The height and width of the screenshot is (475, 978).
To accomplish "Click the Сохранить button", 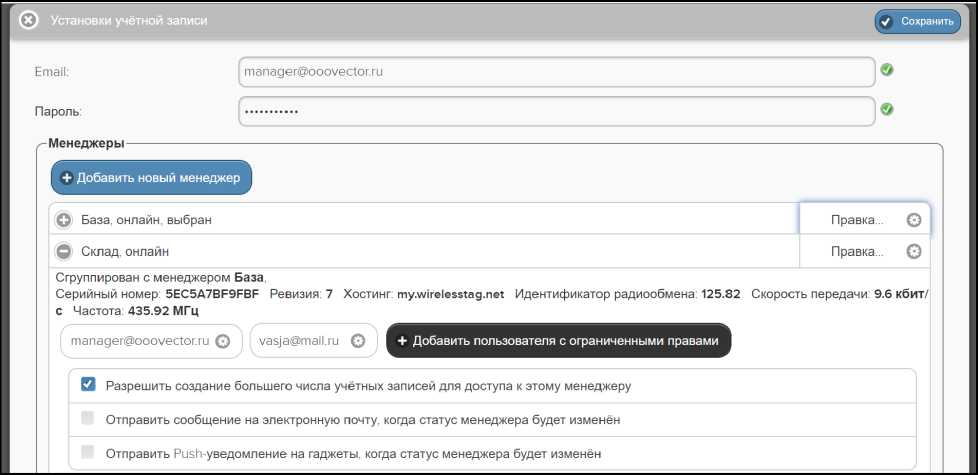I will [917, 21].
